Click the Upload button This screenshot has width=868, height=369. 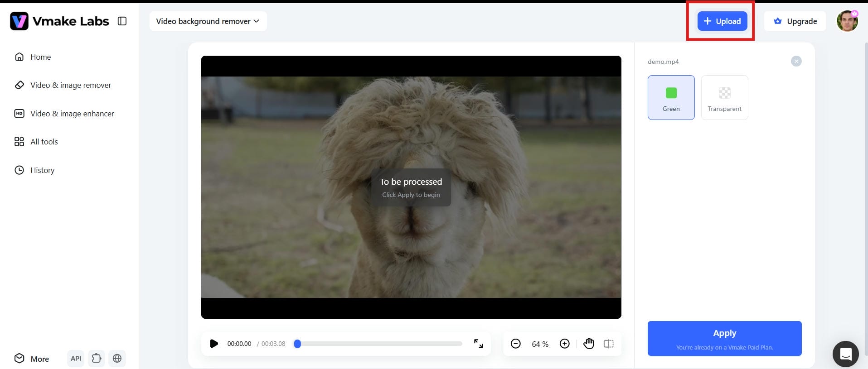click(x=722, y=21)
